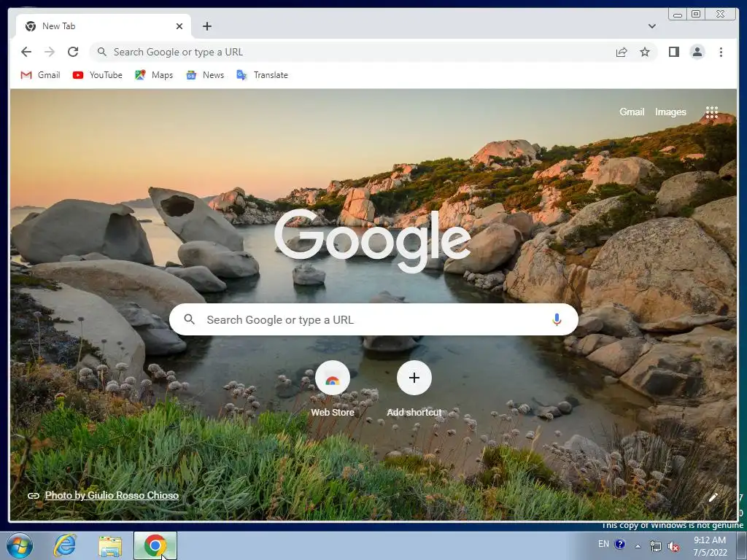Open the Maps bookmark
This screenshot has width=747, height=560.
(154, 75)
